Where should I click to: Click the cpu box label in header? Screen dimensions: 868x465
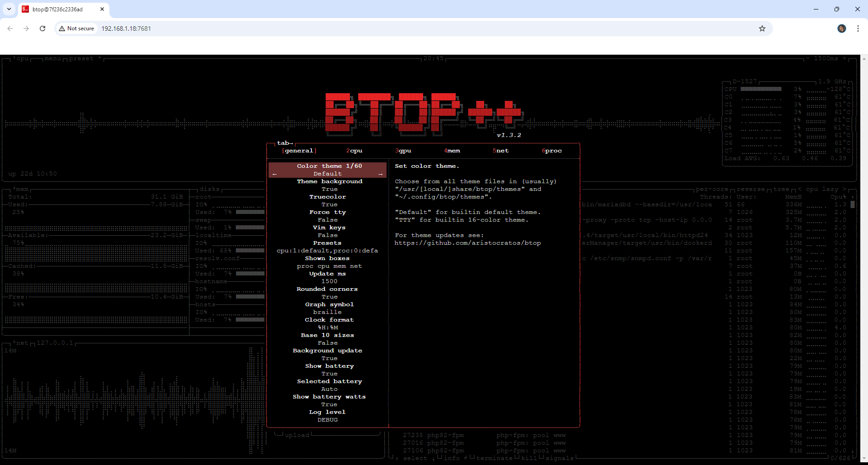click(x=21, y=58)
